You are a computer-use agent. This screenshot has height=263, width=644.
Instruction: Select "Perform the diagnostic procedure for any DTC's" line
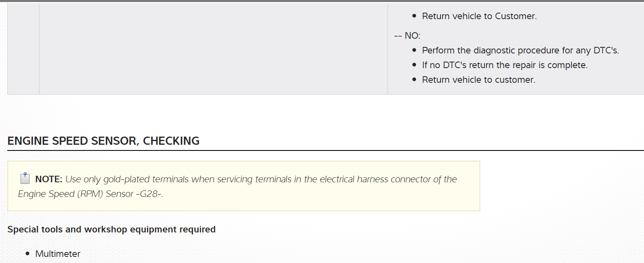click(x=520, y=51)
